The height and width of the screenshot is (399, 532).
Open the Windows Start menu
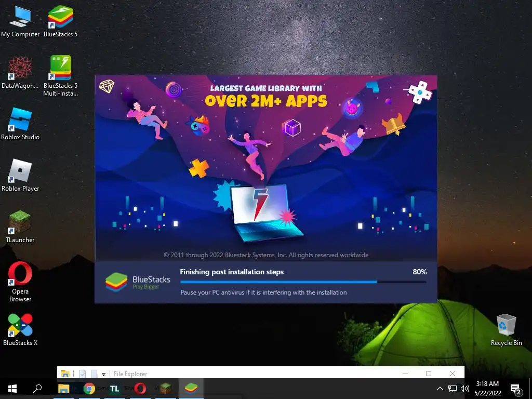click(x=12, y=389)
